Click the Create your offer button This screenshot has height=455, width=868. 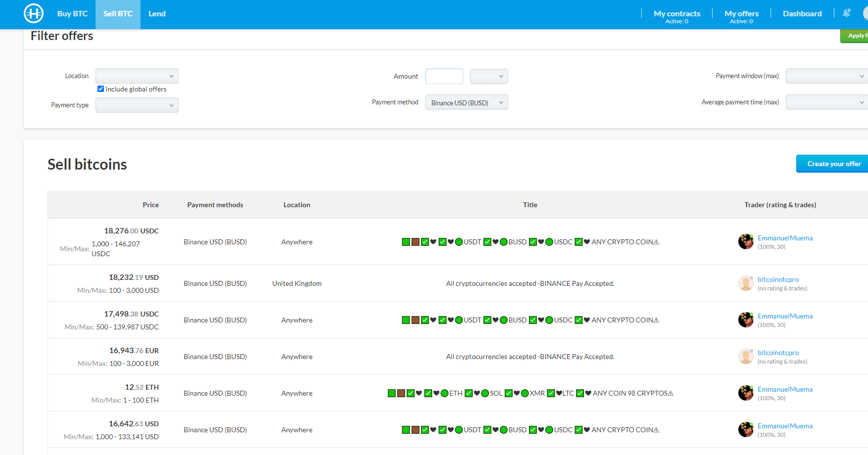pyautogui.click(x=833, y=164)
